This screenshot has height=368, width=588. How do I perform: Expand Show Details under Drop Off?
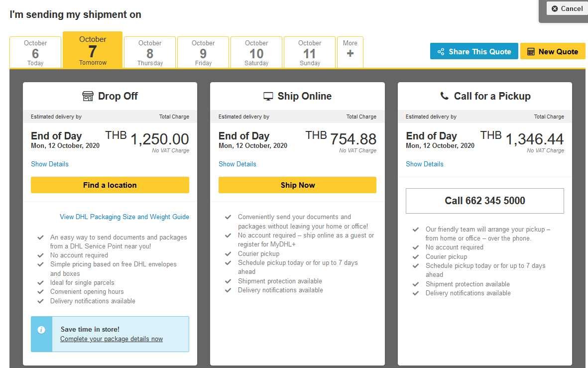click(x=50, y=164)
